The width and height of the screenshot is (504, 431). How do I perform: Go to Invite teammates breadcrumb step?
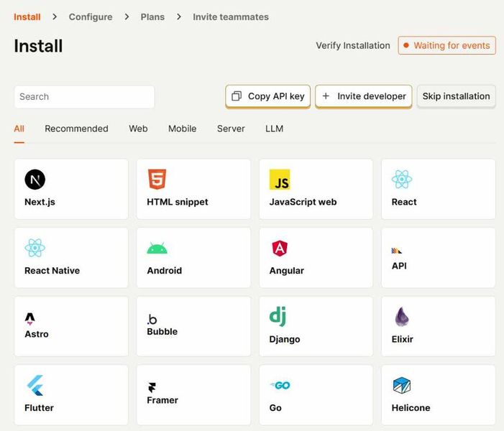click(231, 17)
